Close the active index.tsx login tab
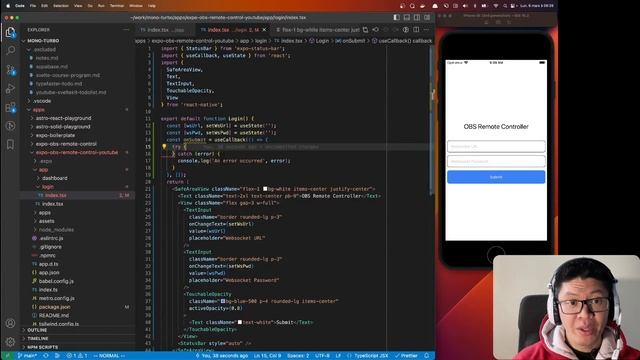The image size is (640, 360). [264, 30]
